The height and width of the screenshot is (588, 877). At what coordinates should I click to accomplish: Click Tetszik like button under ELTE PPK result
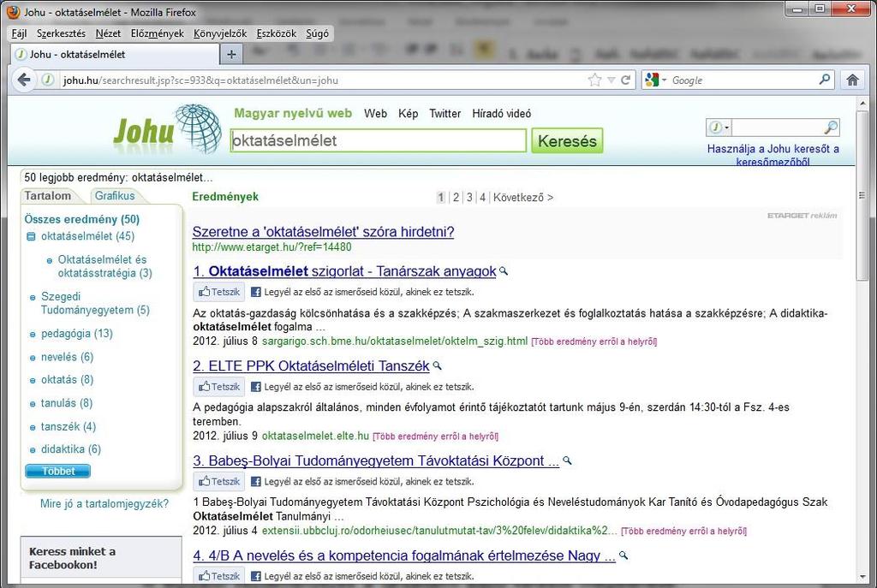(218, 387)
